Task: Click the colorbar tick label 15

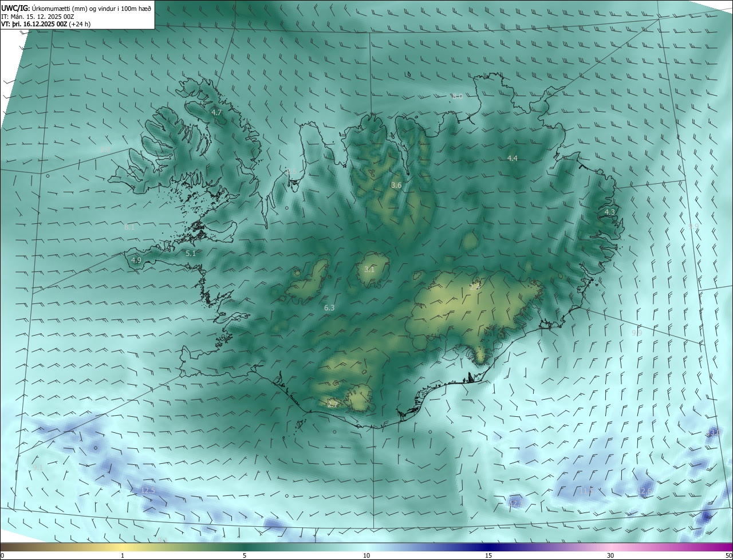Action: point(488,555)
